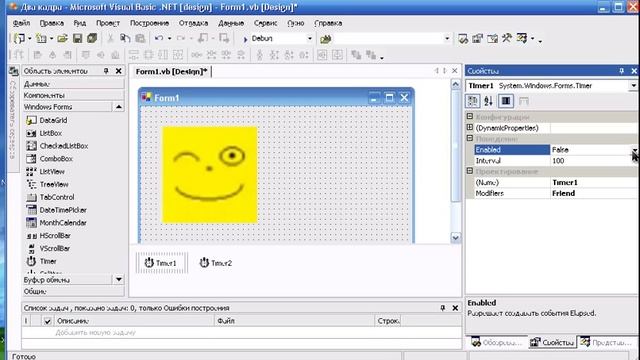Click the Start Debug play arrow

[x=245, y=39]
